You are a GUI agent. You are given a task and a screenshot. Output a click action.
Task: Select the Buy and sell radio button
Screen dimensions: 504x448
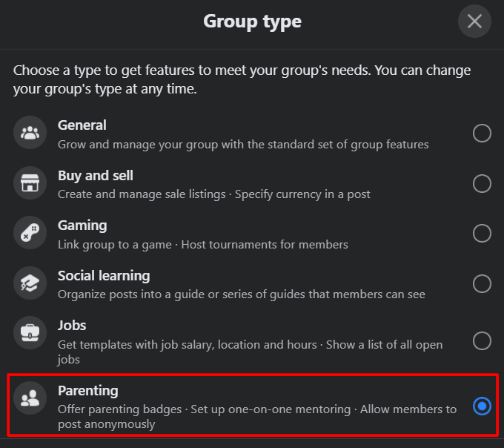click(x=482, y=184)
